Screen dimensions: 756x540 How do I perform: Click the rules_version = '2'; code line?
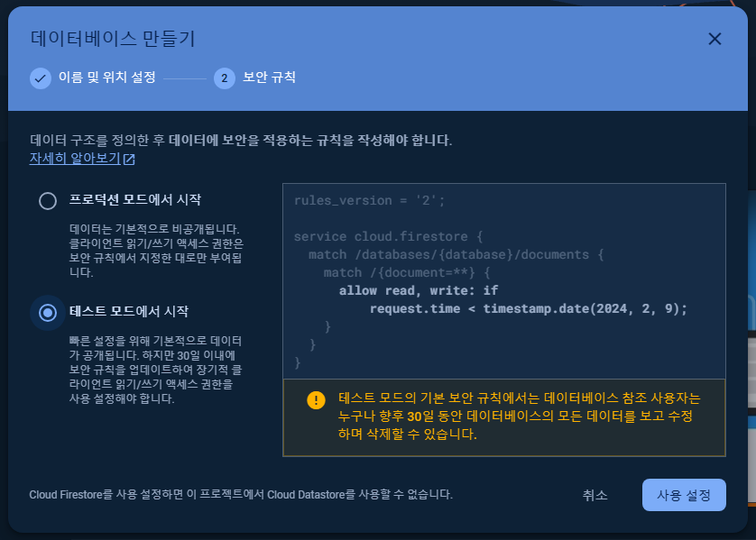369,200
